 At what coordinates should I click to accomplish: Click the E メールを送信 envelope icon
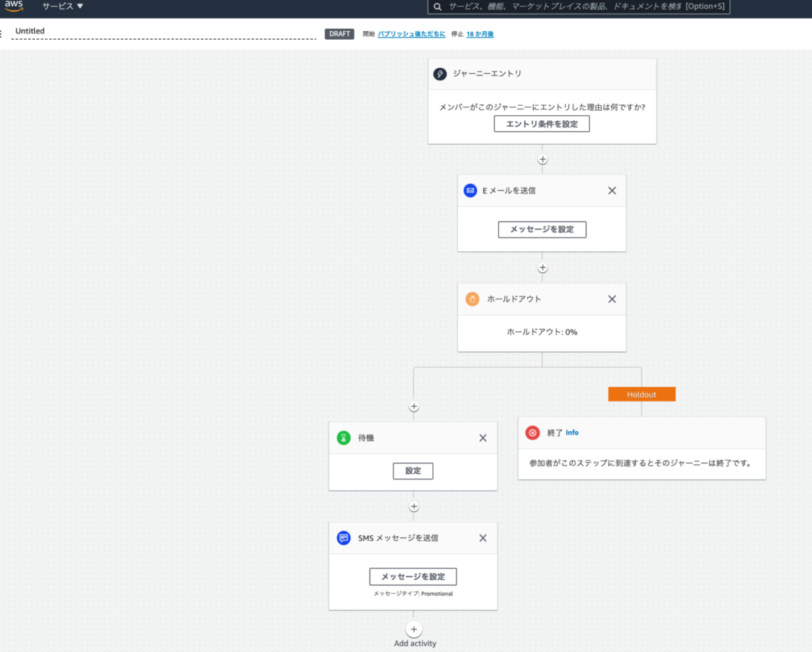tap(470, 191)
